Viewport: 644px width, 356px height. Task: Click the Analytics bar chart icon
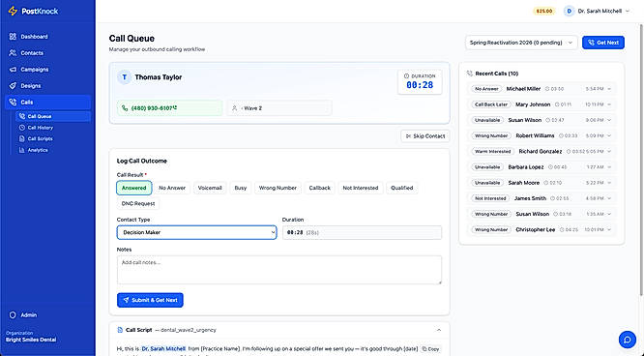tap(22, 150)
